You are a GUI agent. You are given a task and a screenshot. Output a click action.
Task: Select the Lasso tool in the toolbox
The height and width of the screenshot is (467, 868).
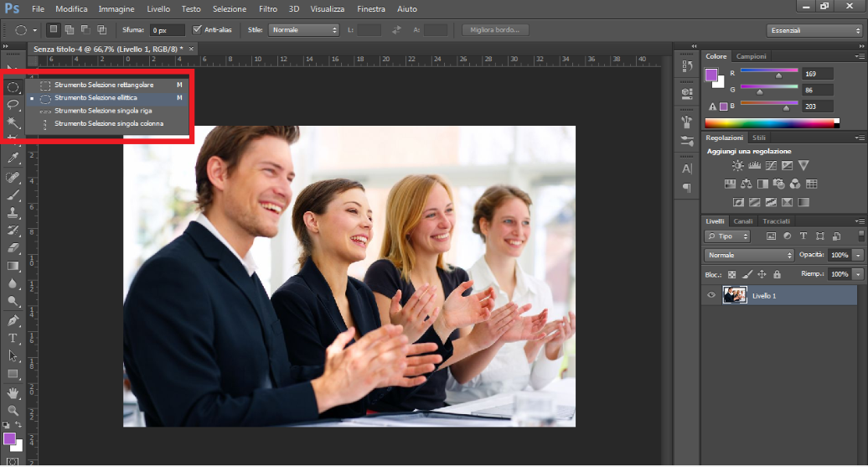click(13, 104)
